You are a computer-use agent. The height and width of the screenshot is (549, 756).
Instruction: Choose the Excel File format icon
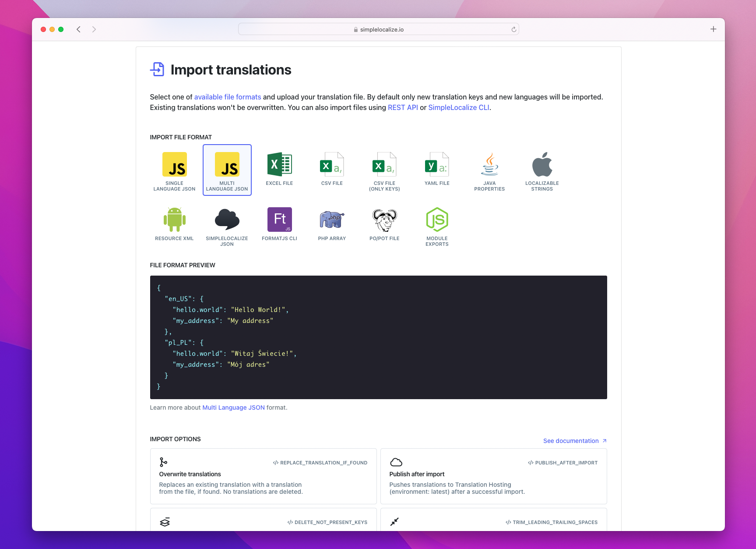[279, 165]
